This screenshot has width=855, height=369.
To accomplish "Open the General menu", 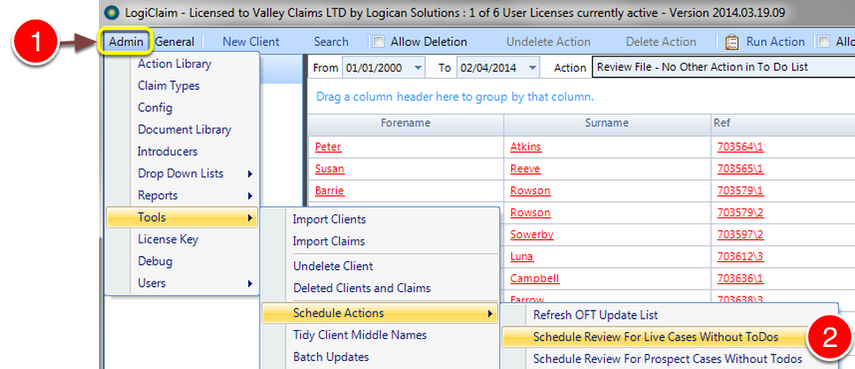I will click(174, 42).
